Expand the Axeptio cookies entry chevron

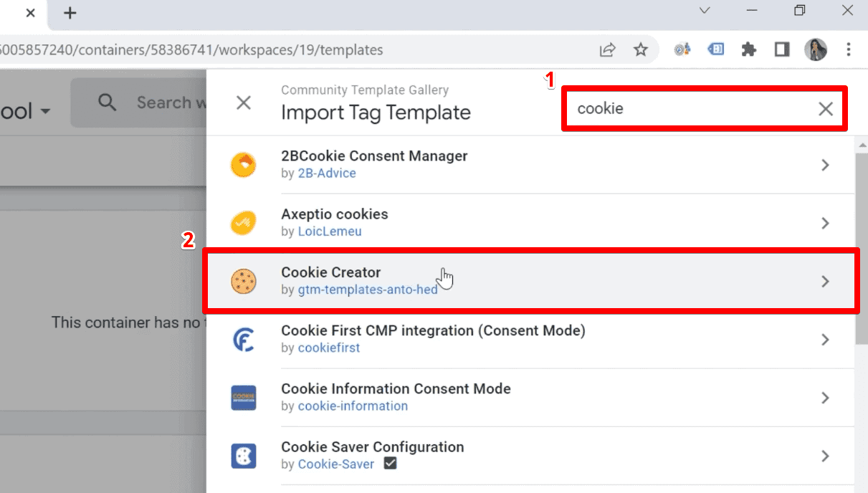click(825, 222)
